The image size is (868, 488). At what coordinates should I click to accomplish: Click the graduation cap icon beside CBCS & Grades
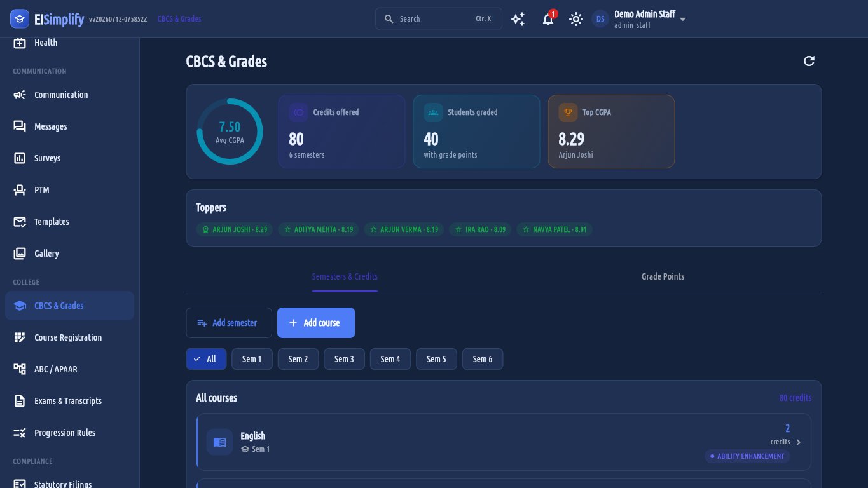pyautogui.click(x=20, y=306)
